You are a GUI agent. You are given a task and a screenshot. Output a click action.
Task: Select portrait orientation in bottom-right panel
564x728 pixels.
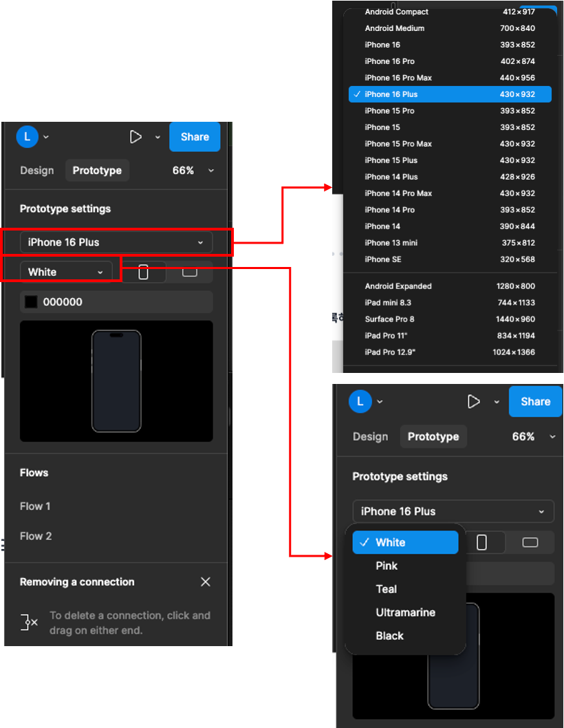482,542
